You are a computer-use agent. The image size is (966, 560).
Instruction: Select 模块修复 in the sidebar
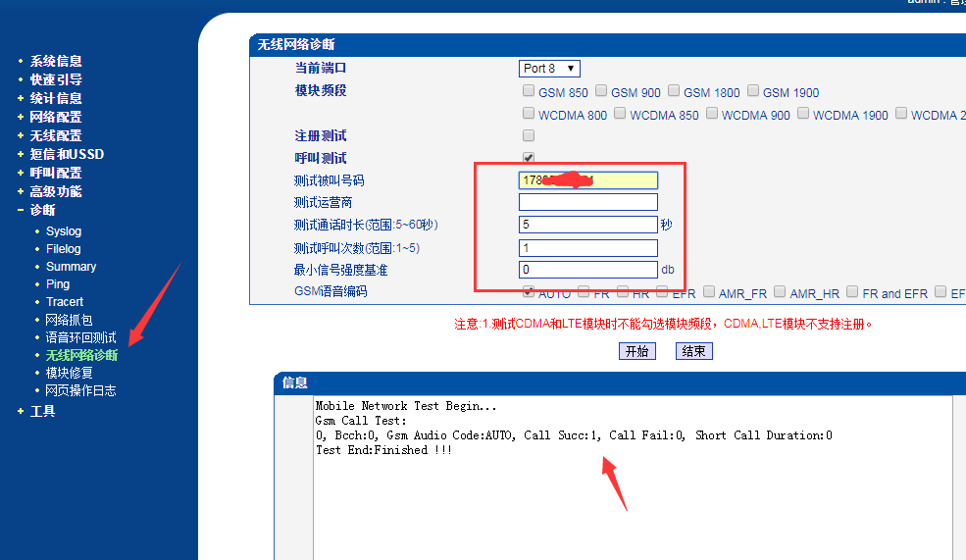70,373
